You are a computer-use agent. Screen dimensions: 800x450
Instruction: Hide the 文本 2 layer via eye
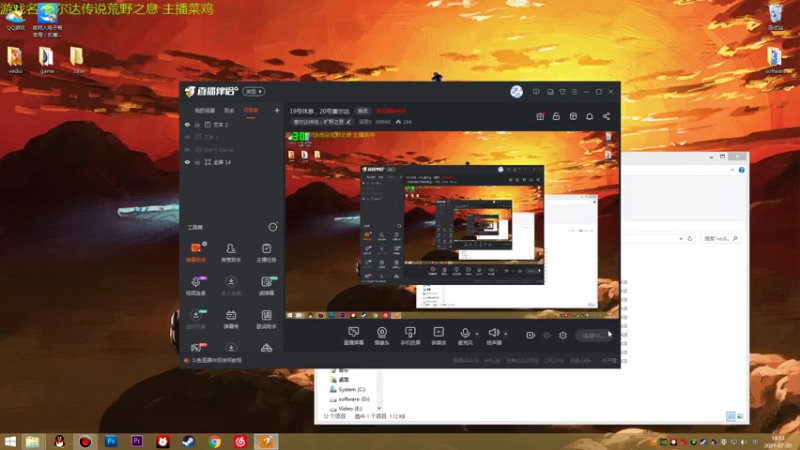tap(187, 124)
